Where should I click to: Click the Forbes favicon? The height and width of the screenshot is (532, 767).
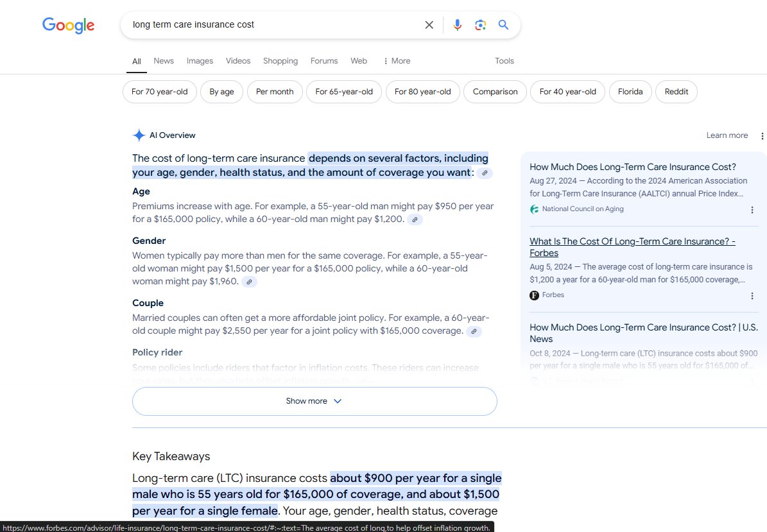[534, 295]
